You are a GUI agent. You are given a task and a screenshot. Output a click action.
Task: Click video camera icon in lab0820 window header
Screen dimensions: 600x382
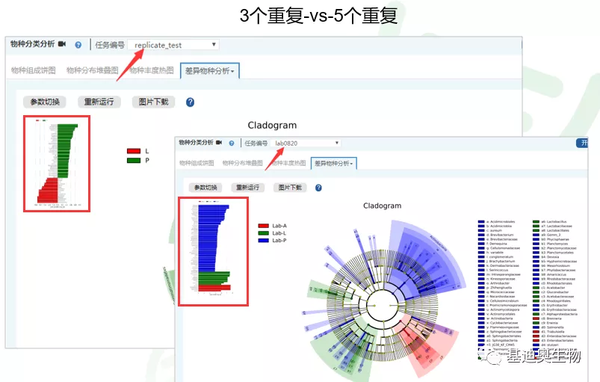click(219, 142)
